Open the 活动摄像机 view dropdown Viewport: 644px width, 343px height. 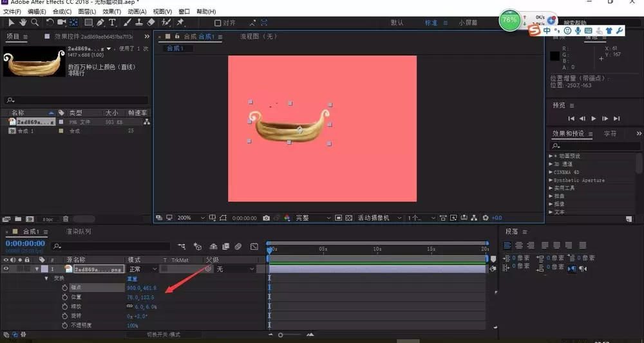click(x=379, y=218)
